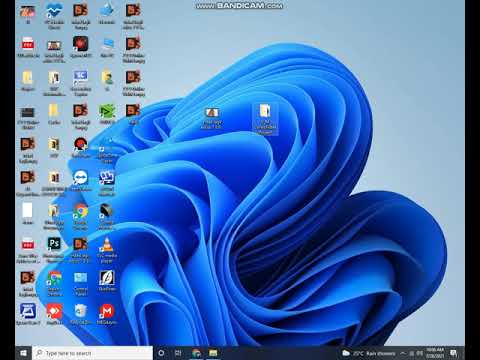
Task: Open the Rain showers weather widget
Action: pyautogui.click(x=369, y=353)
